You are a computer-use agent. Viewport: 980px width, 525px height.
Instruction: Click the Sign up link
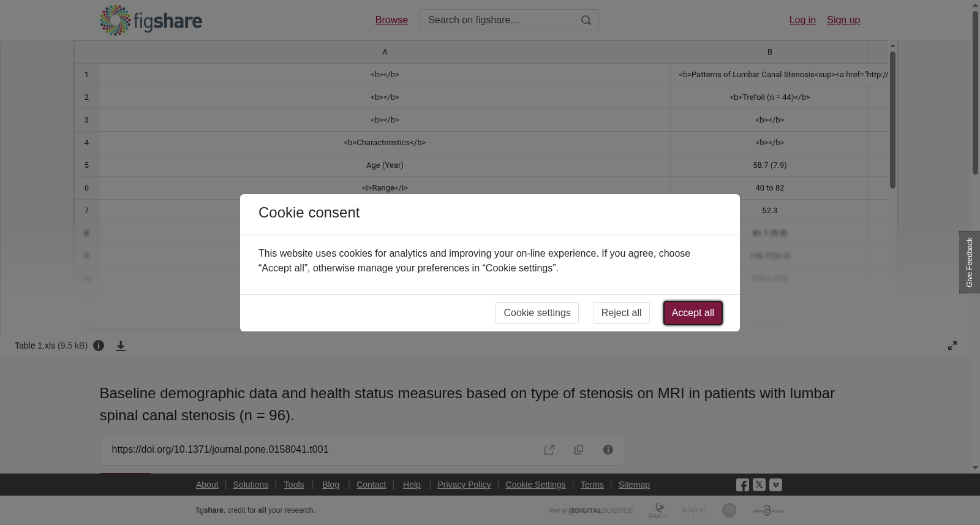[843, 20]
